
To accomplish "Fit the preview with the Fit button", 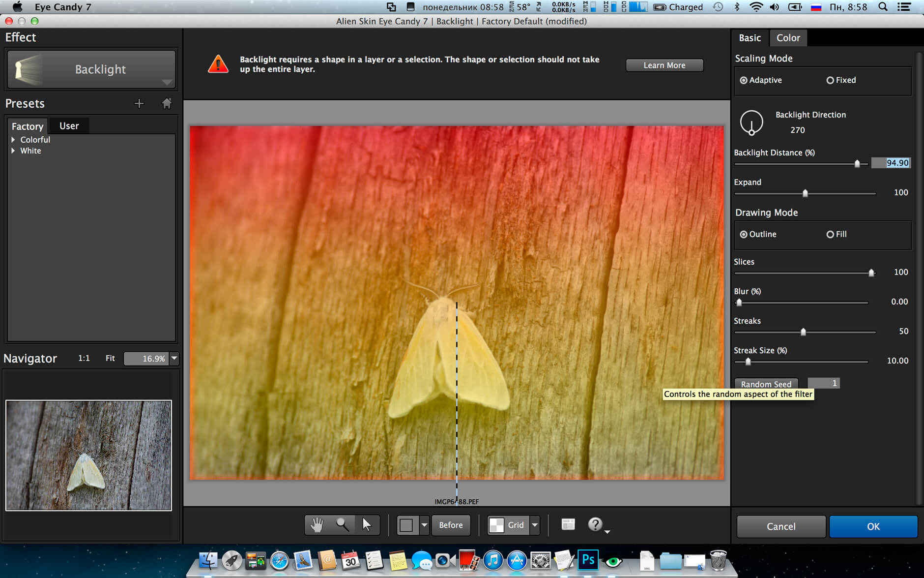I will (110, 358).
